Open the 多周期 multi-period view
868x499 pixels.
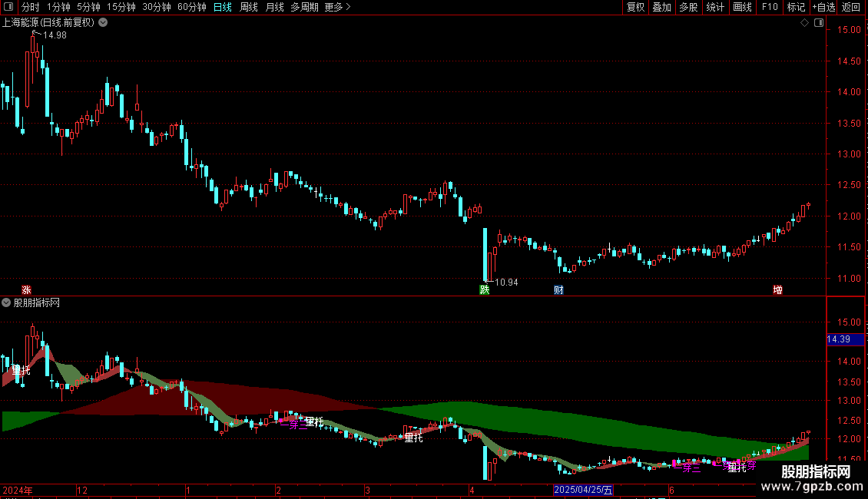click(x=304, y=7)
